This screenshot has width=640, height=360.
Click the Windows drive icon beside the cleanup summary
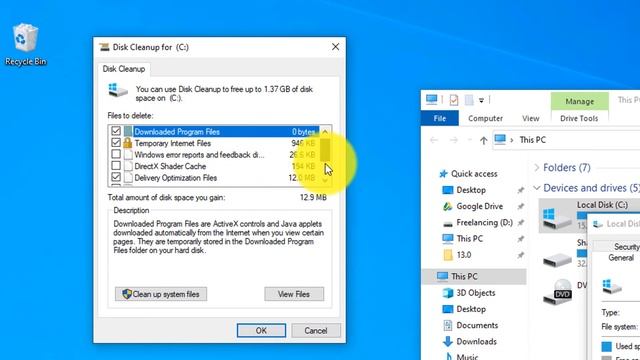(118, 90)
